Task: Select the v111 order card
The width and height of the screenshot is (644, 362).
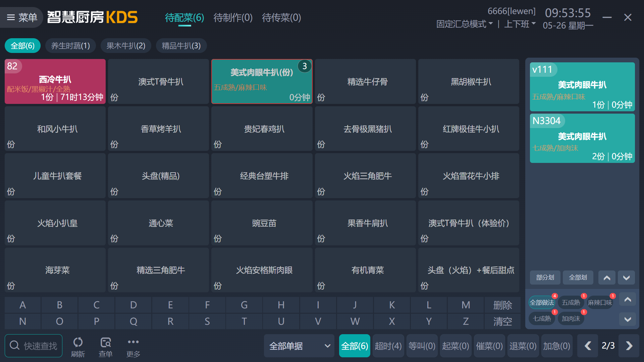Action: point(582,87)
